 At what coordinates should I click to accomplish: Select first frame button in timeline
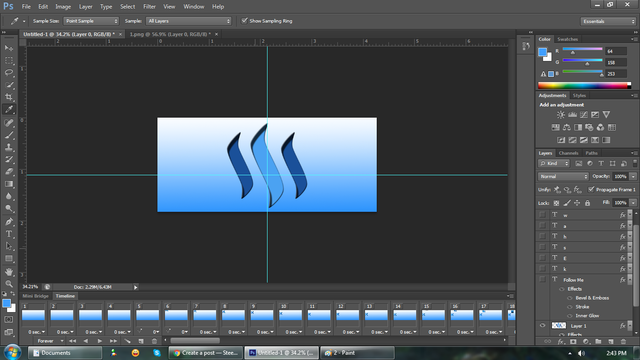pos(72,341)
